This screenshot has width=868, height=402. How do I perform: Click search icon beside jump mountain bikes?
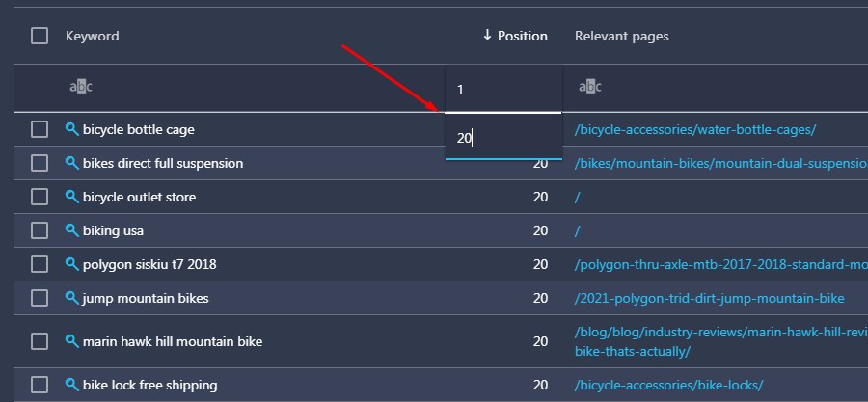click(72, 298)
